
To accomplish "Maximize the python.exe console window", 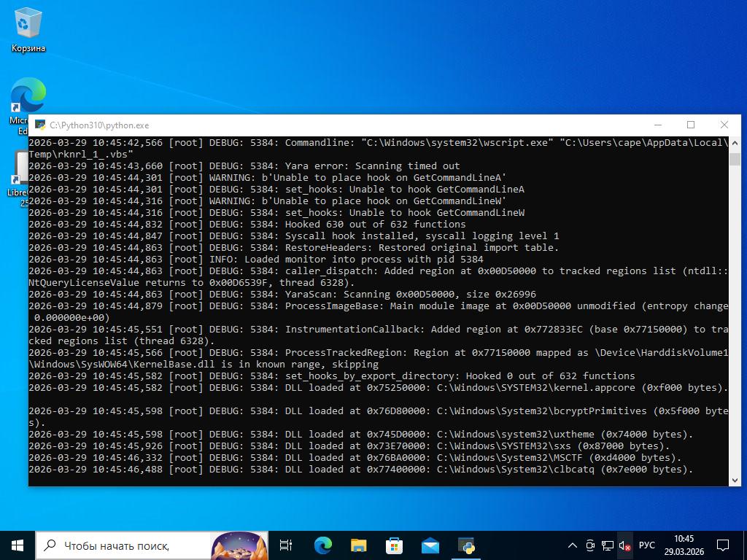I will tap(691, 125).
